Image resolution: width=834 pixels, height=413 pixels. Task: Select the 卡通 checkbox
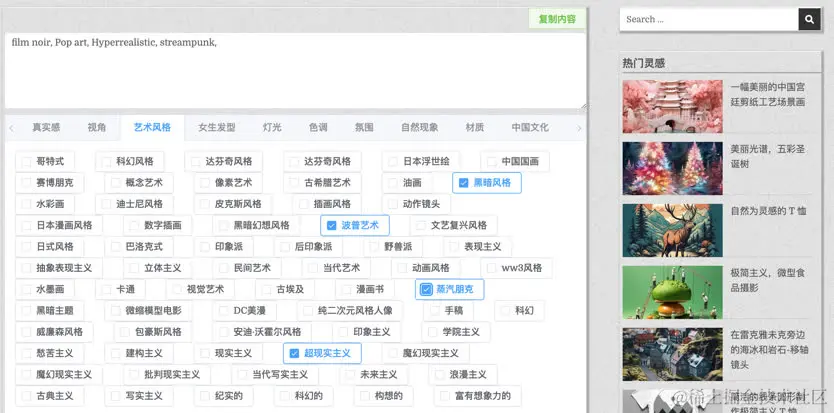[106, 289]
